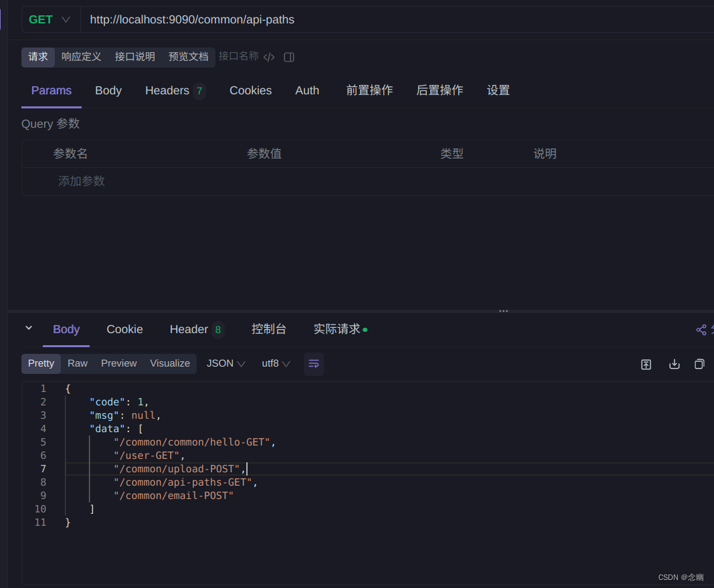Image resolution: width=714 pixels, height=588 pixels.
Task: Click the share response icon
Action: click(701, 330)
